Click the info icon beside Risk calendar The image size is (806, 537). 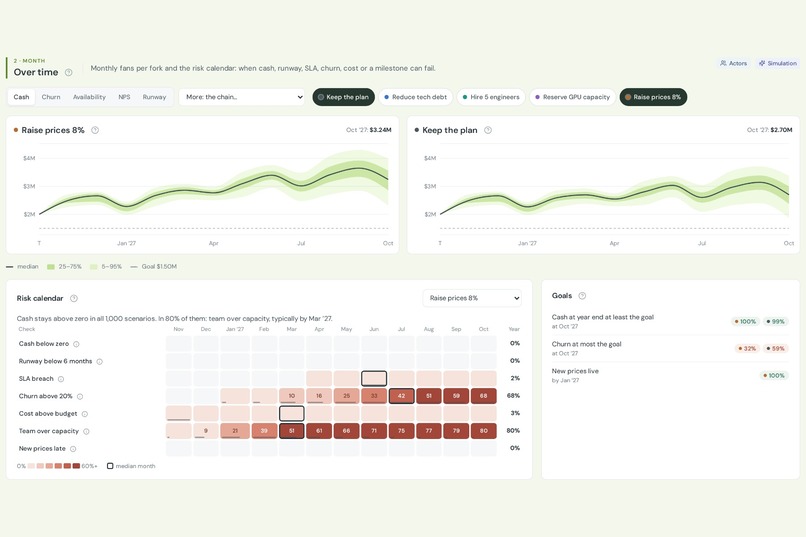pos(74,298)
